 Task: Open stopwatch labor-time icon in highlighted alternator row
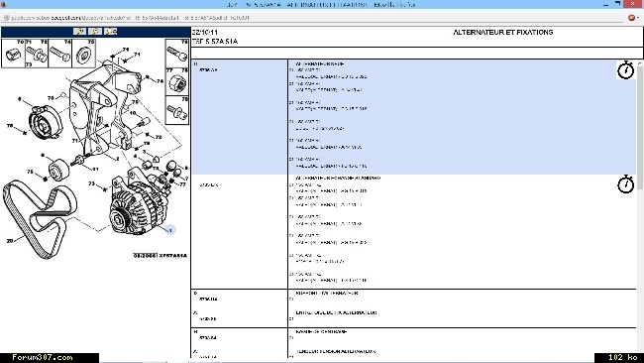(625, 69)
